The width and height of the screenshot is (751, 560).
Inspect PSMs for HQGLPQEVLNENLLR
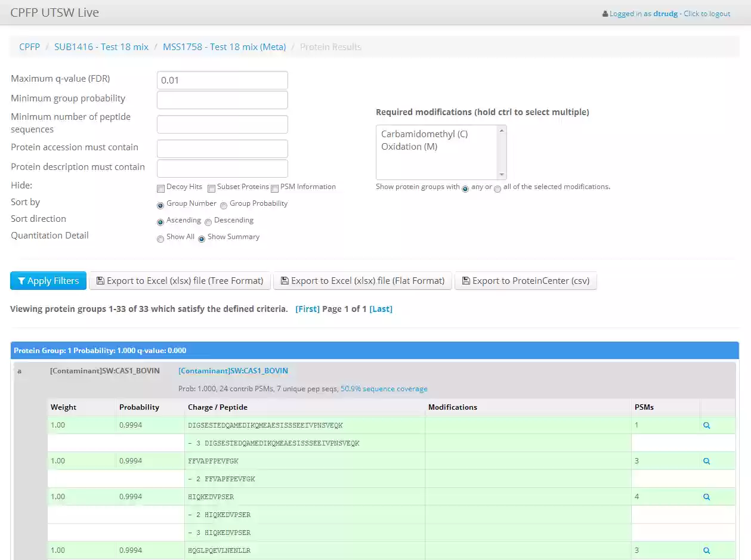(706, 550)
